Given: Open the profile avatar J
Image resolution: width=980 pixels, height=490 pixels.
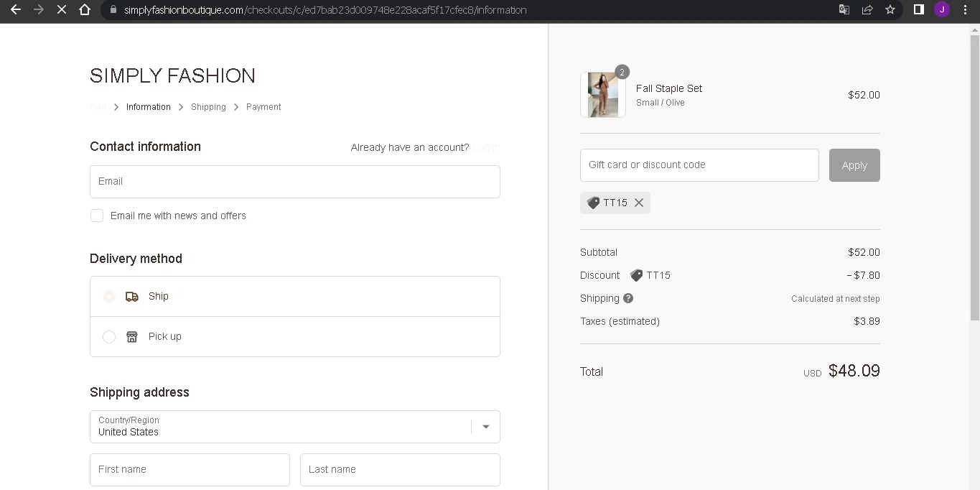Looking at the screenshot, I should (x=942, y=10).
